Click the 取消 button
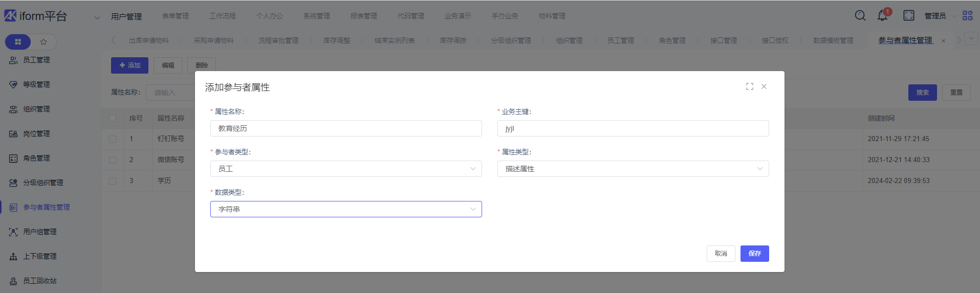This screenshot has height=293, width=980. point(721,254)
